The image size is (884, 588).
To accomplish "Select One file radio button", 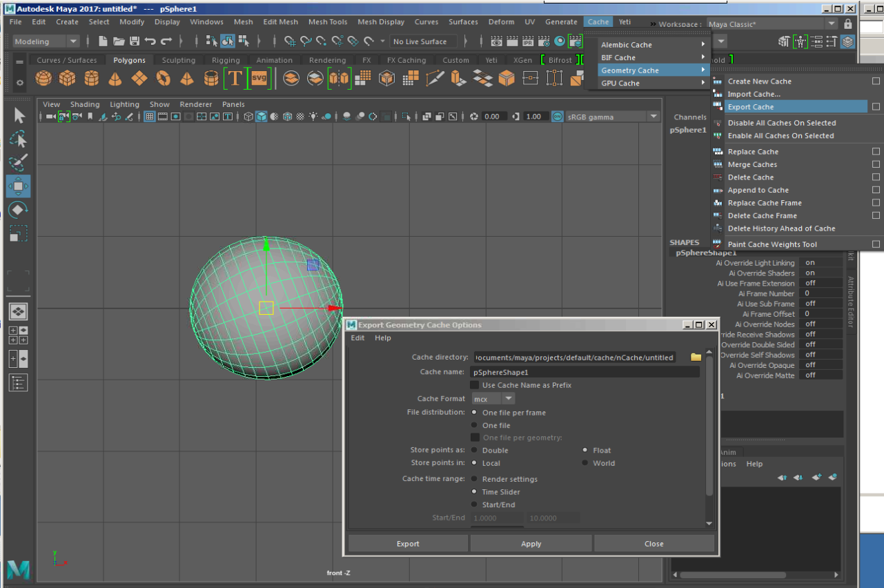I will click(474, 426).
